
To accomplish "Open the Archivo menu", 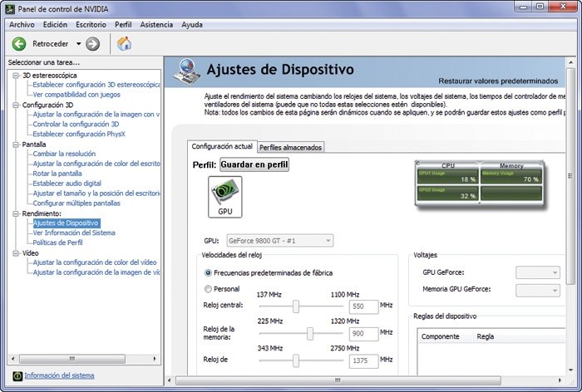I will click(x=22, y=25).
